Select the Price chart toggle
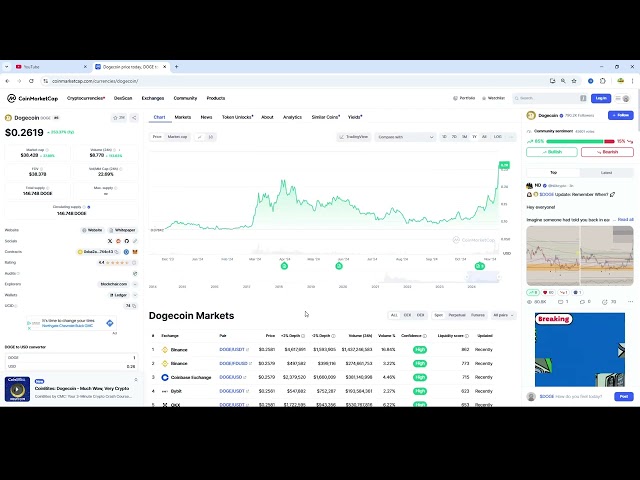 point(157,136)
